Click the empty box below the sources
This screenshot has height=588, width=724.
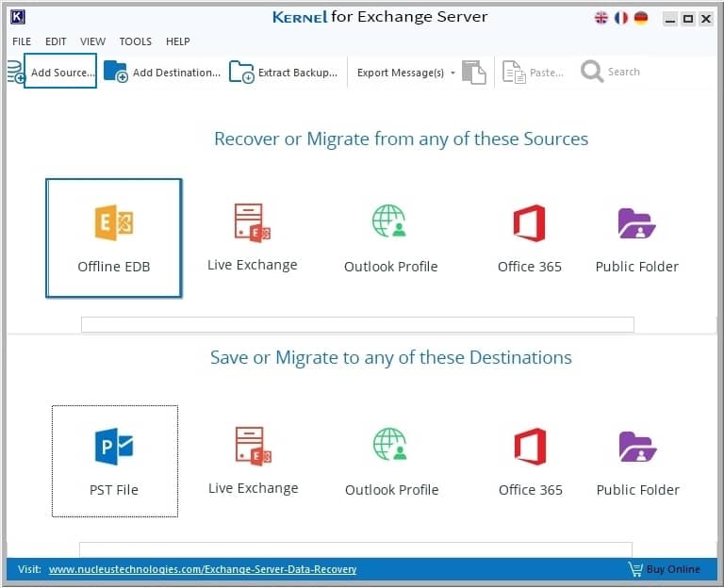[357, 324]
